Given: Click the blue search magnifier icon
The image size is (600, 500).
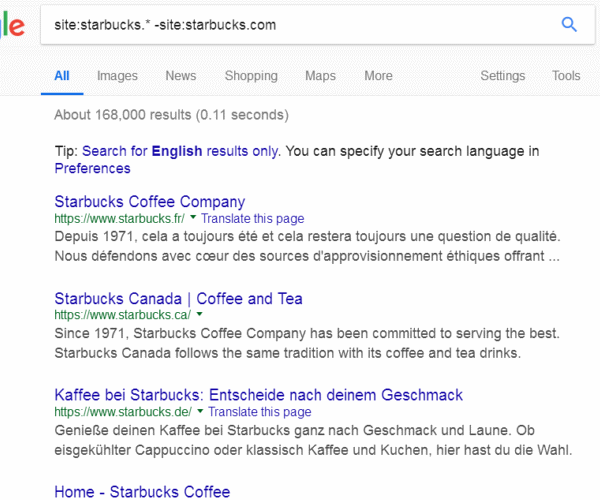Looking at the screenshot, I should (569, 25).
